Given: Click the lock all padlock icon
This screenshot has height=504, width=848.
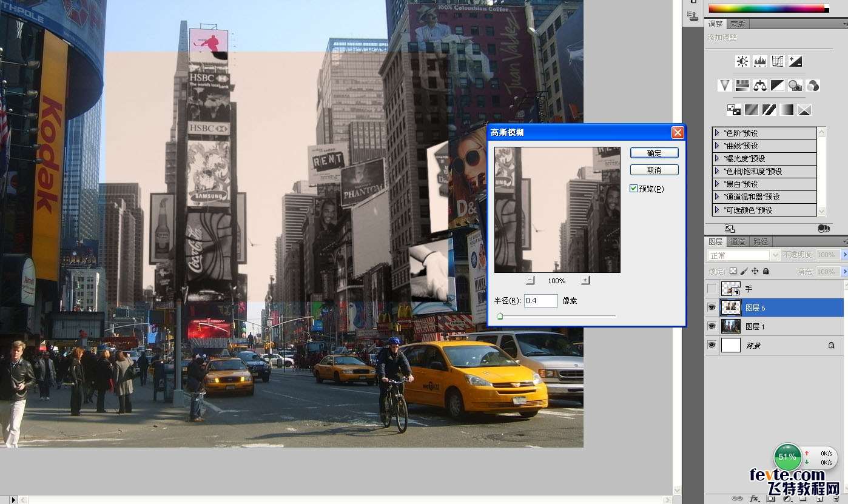Looking at the screenshot, I should pyautogui.click(x=766, y=271).
